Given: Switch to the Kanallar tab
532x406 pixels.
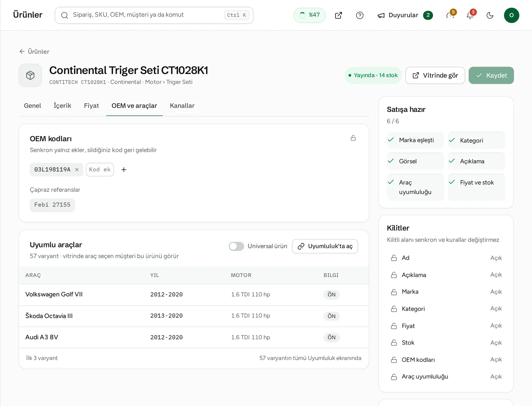Looking at the screenshot, I should point(182,106).
